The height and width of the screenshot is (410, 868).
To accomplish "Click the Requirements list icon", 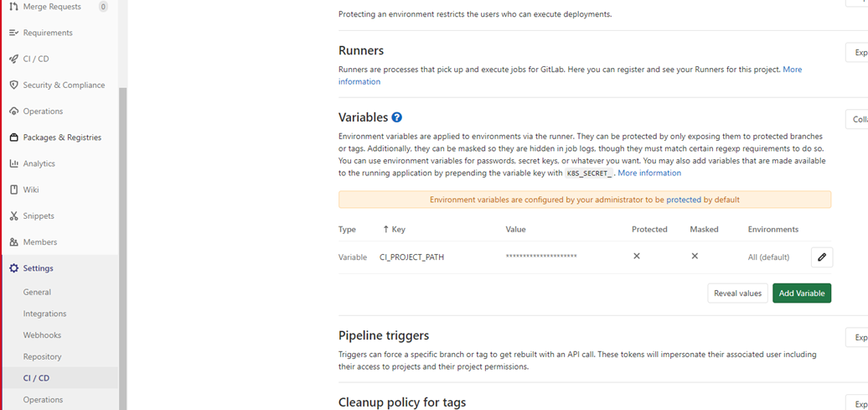I will coord(13,33).
